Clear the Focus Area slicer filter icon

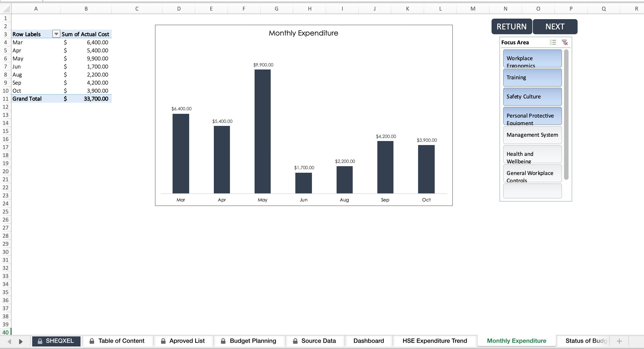pyautogui.click(x=565, y=42)
